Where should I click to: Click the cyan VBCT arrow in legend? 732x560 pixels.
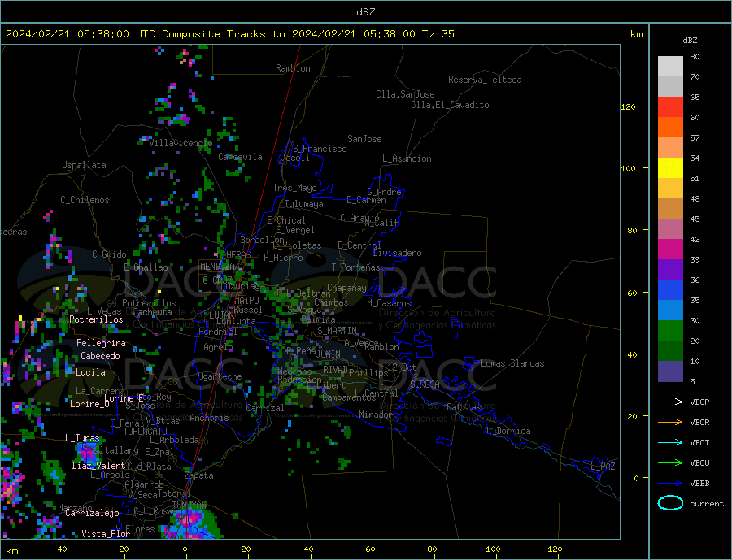coord(670,442)
